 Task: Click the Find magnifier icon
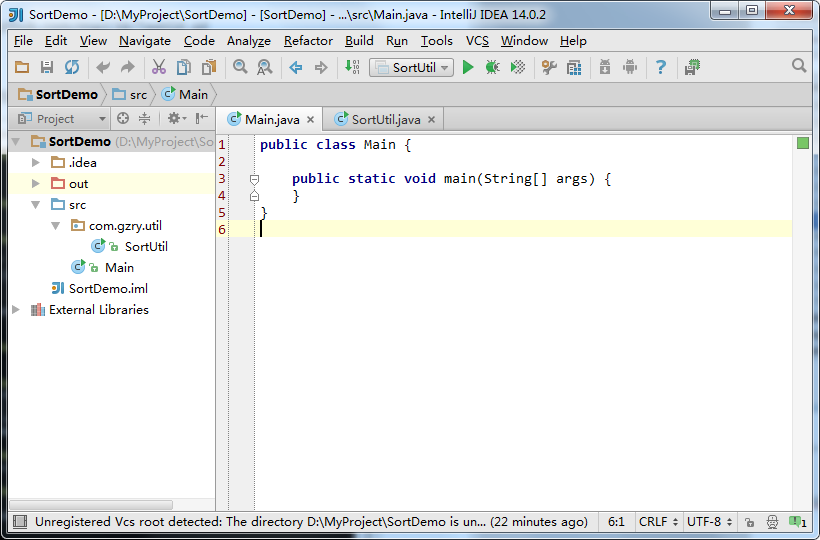tap(240, 67)
